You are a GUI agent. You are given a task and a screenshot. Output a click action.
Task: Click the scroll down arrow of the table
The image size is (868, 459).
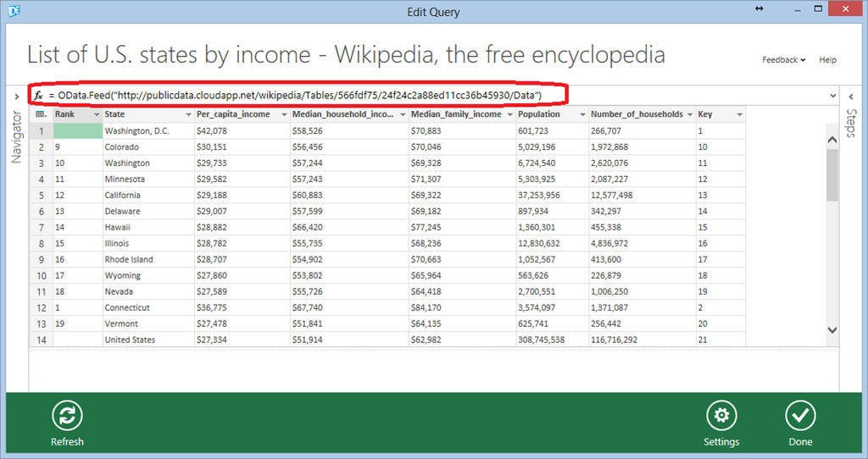(x=832, y=329)
